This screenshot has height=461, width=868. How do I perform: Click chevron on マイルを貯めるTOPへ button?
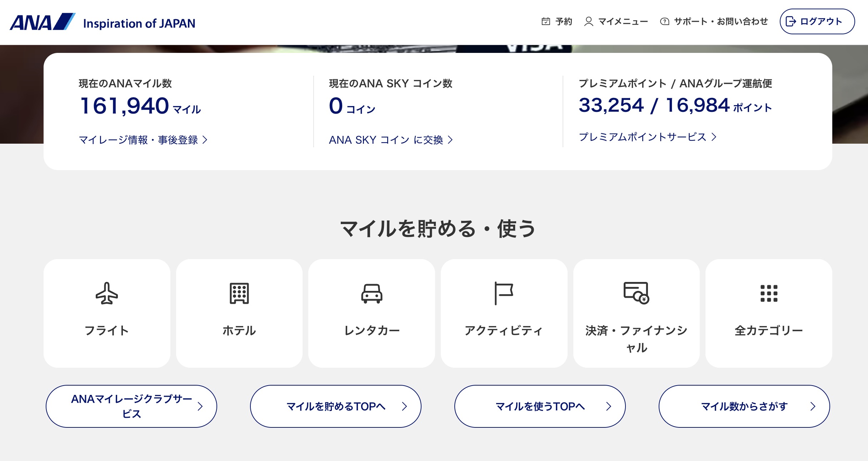[404, 406]
